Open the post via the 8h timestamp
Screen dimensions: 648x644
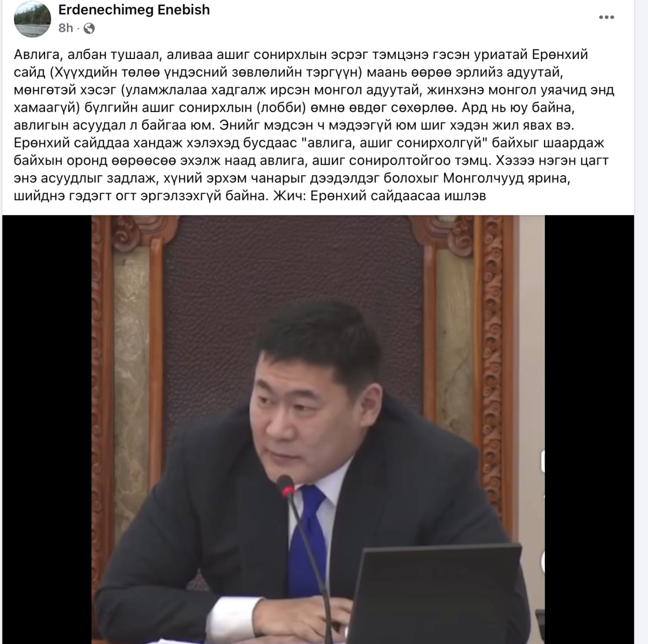pos(65,28)
